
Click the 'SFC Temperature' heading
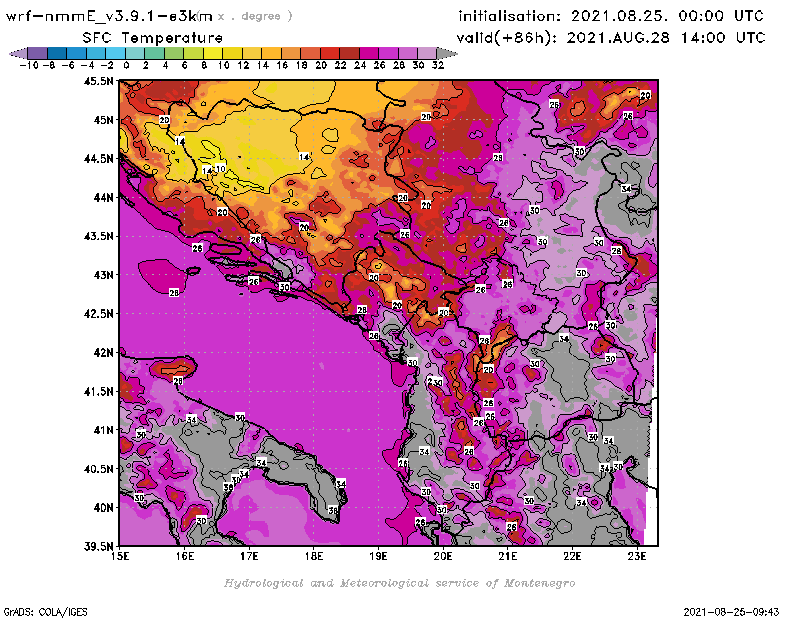(x=153, y=38)
